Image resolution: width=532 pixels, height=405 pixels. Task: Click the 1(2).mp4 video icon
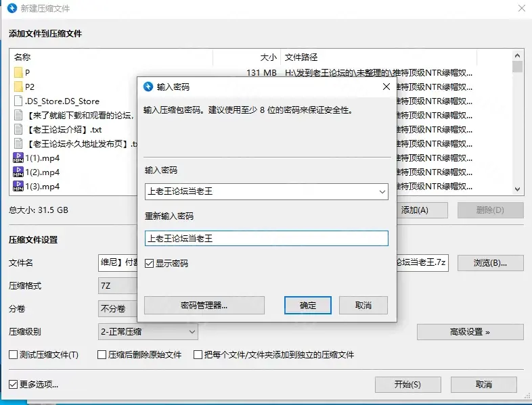click(18, 172)
